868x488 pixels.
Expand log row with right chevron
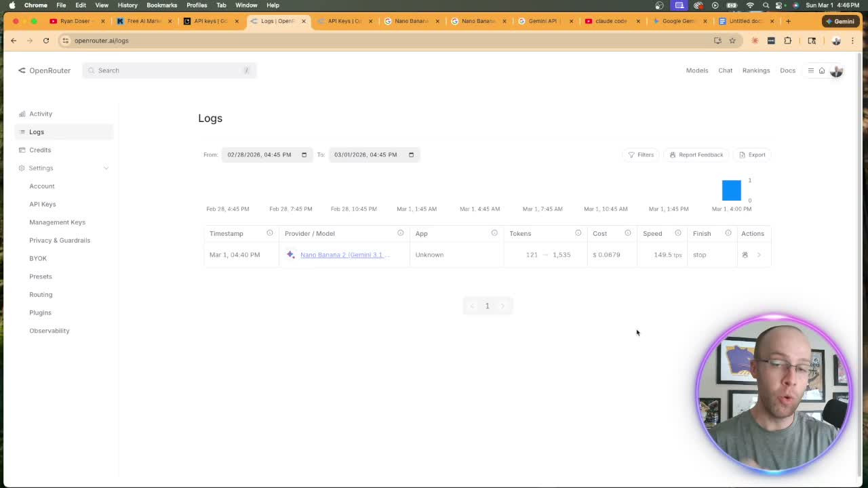[759, 255]
